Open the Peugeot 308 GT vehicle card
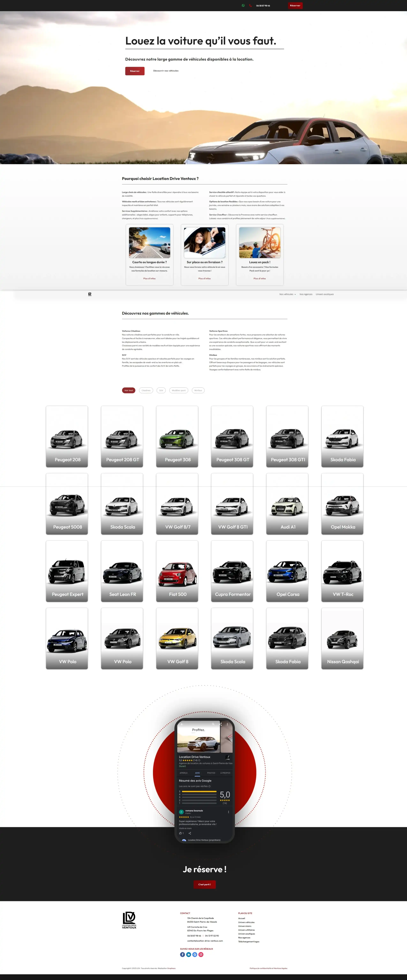Viewport: 407px width, 980px height. [232, 436]
